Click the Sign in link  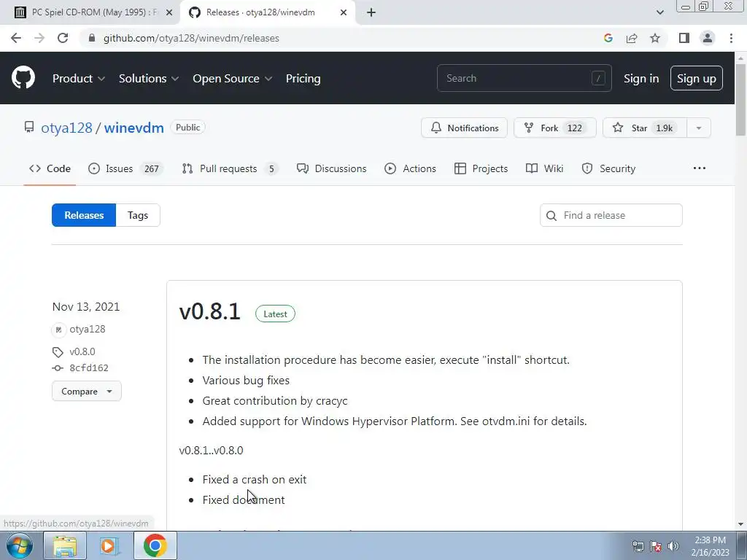click(x=641, y=79)
